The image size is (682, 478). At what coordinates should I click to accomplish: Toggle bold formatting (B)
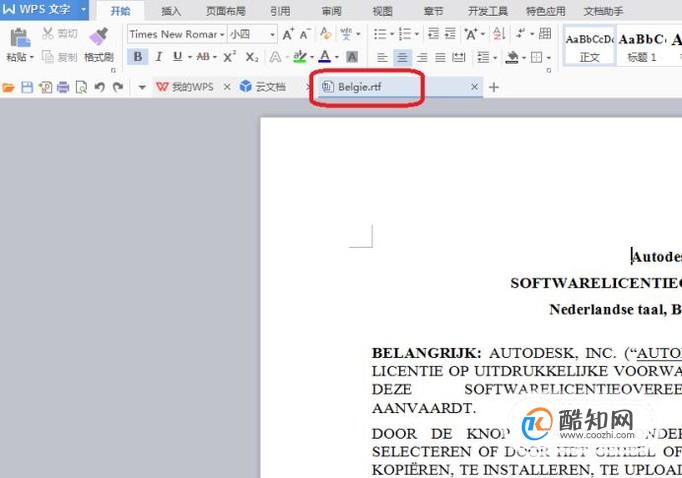point(138,57)
